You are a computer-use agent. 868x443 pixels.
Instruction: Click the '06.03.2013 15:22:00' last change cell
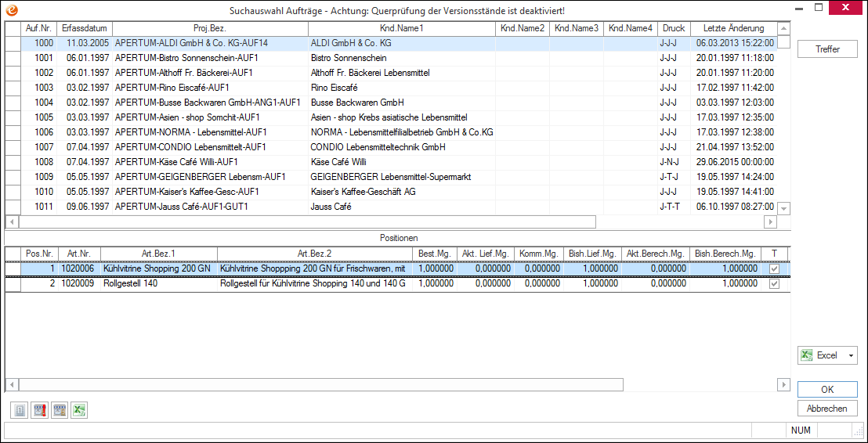tap(733, 43)
